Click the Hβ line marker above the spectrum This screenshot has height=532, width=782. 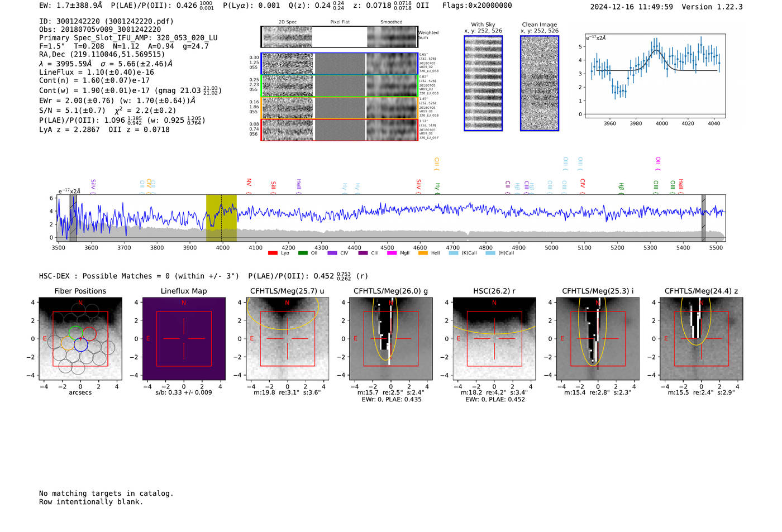point(621,188)
